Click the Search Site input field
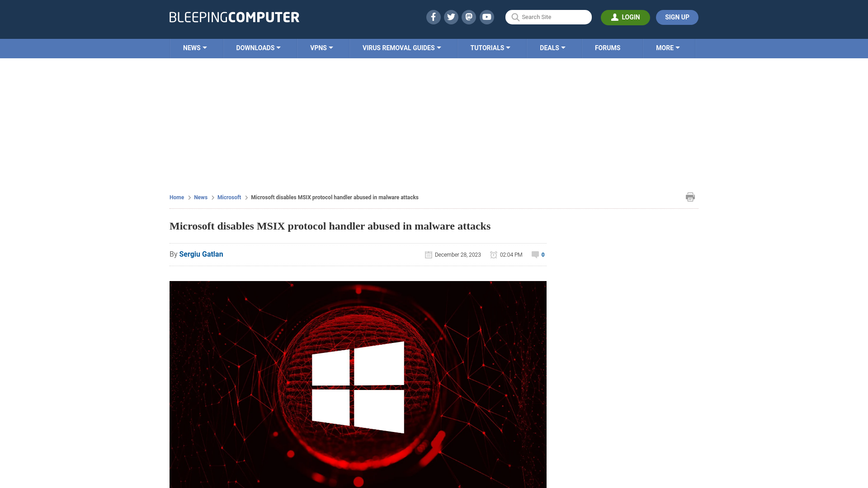 point(548,17)
